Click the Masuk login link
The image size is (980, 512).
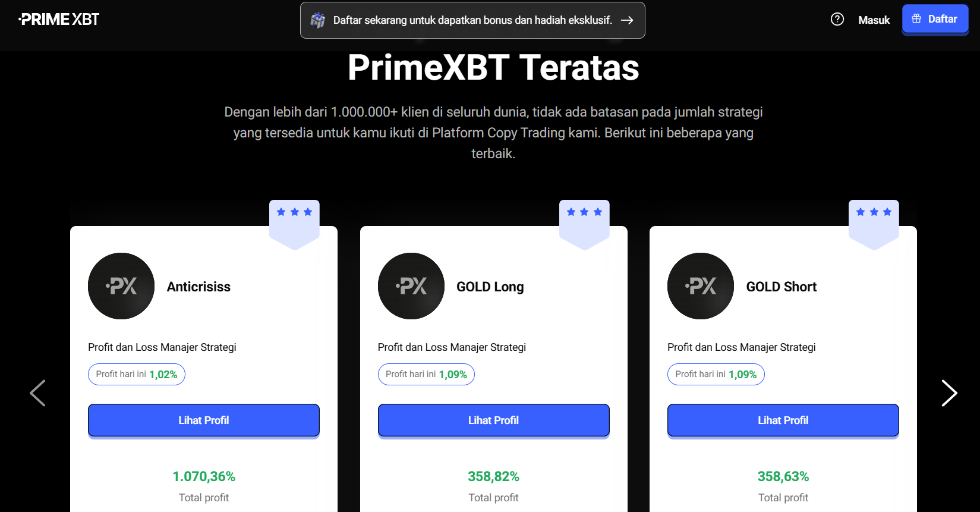tap(874, 20)
